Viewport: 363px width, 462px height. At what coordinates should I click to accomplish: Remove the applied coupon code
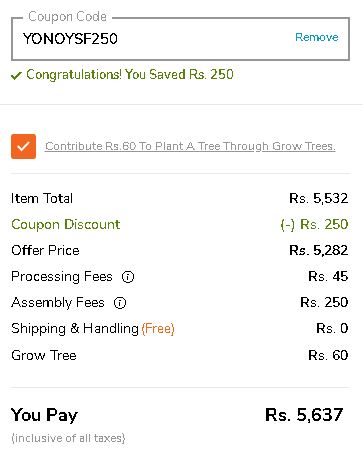pyautogui.click(x=317, y=37)
